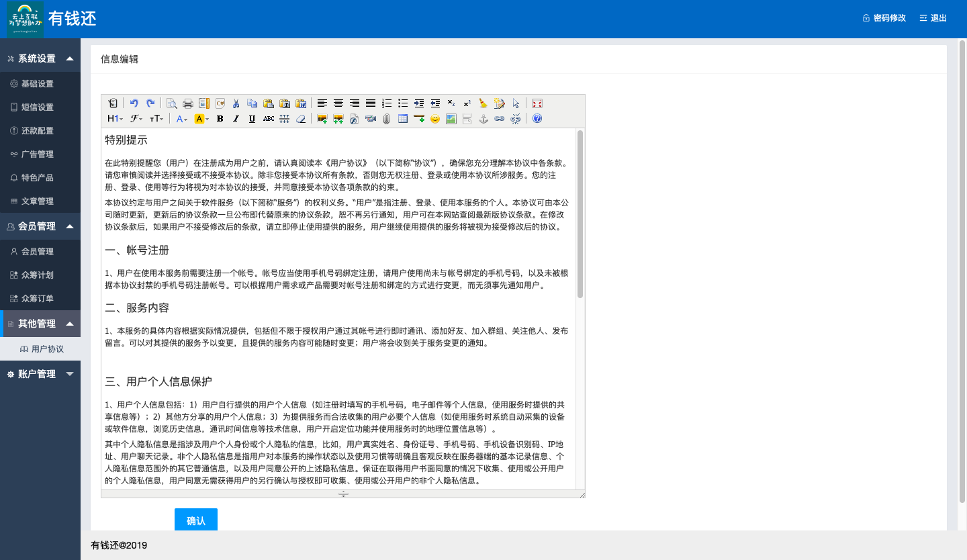967x560 pixels.
Task: Insert an emoticon with the smiley icon
Action: click(x=435, y=119)
